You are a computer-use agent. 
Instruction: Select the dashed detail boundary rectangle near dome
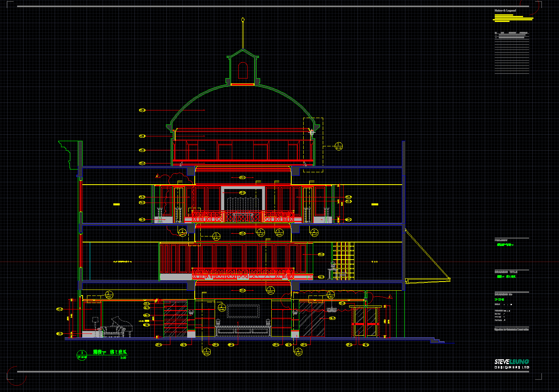tap(313, 145)
